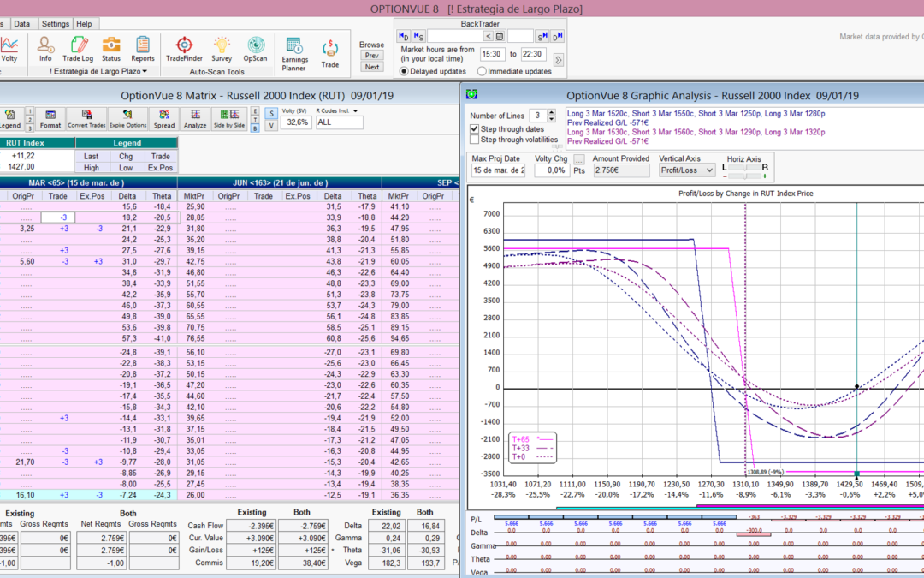
Task: Step BackTrader forward one day (D)
Action: (x=557, y=37)
